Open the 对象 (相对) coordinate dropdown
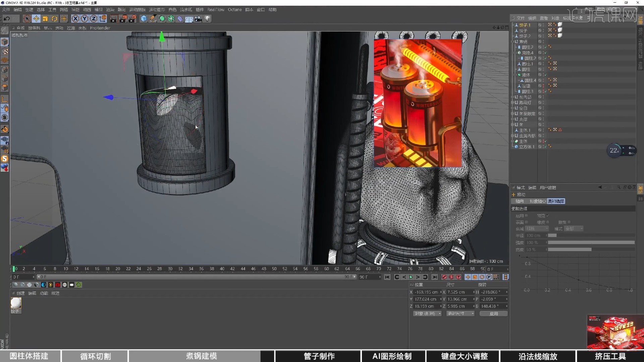 [x=427, y=314]
